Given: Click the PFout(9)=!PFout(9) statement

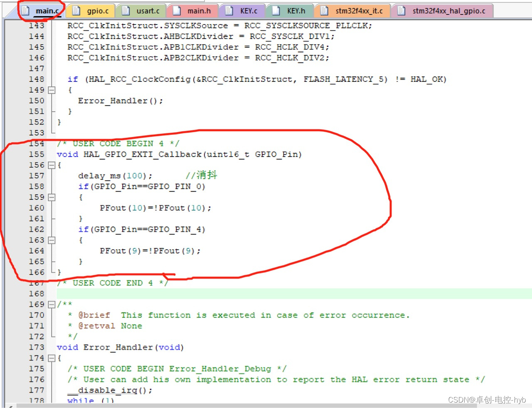Looking at the screenshot, I should 150,251.
